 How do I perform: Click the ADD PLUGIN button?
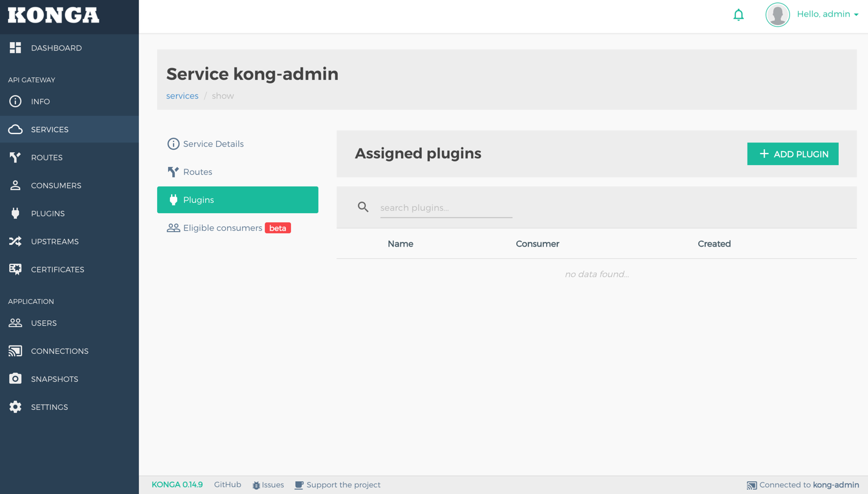coord(793,154)
